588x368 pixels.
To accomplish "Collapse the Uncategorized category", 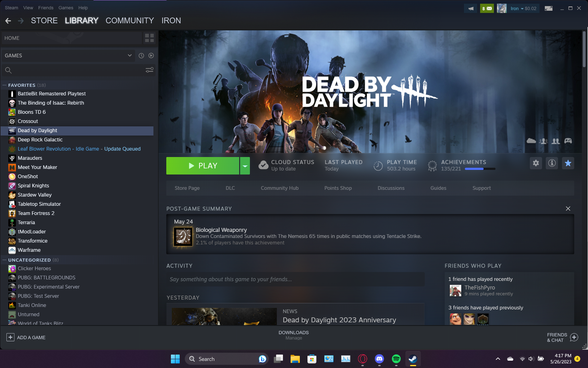I will pos(5,260).
